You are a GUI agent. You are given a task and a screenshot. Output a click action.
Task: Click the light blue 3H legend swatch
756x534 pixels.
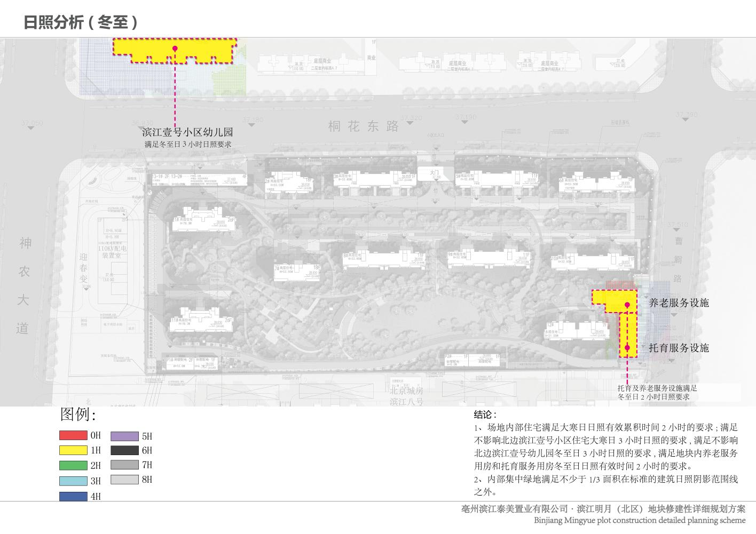click(73, 481)
